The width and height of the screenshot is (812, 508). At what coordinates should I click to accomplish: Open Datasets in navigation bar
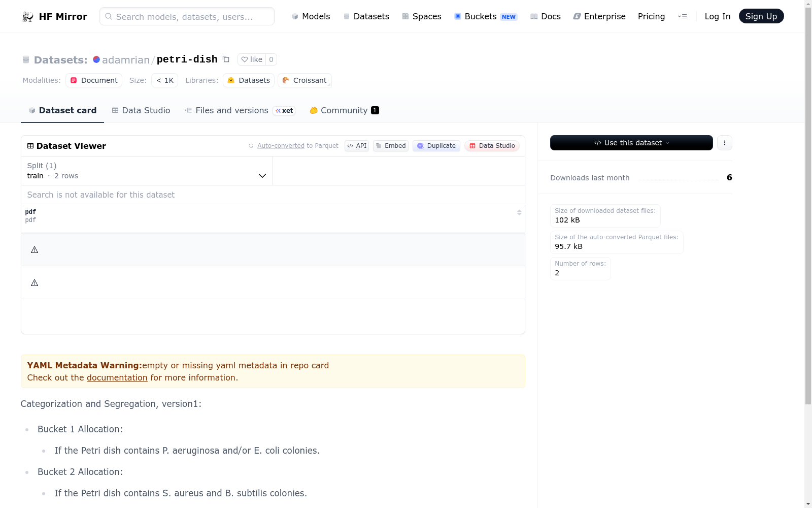tap(366, 17)
